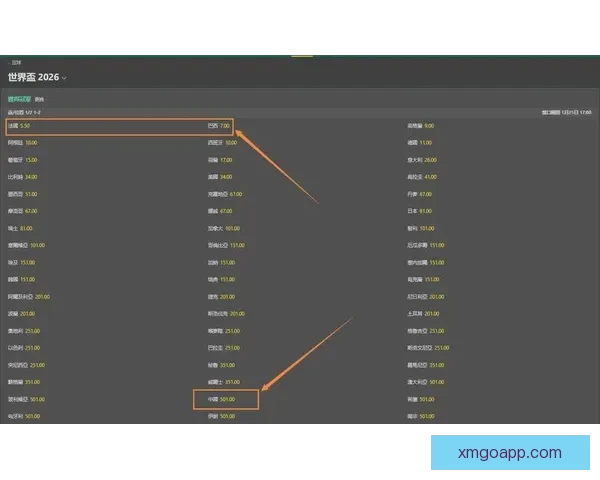This screenshot has height=480, width=600.
Task: Switch to the 世界冠军 tab
Action: point(19,100)
